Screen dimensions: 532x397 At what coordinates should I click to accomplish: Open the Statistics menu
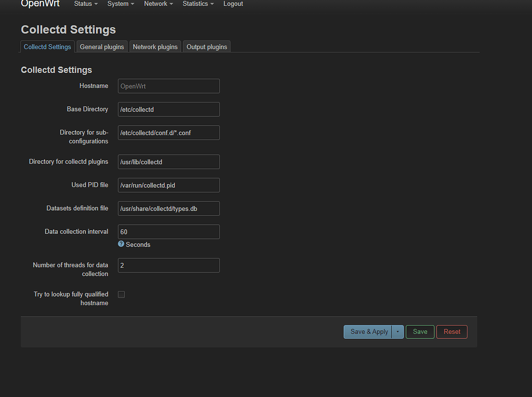(x=195, y=4)
